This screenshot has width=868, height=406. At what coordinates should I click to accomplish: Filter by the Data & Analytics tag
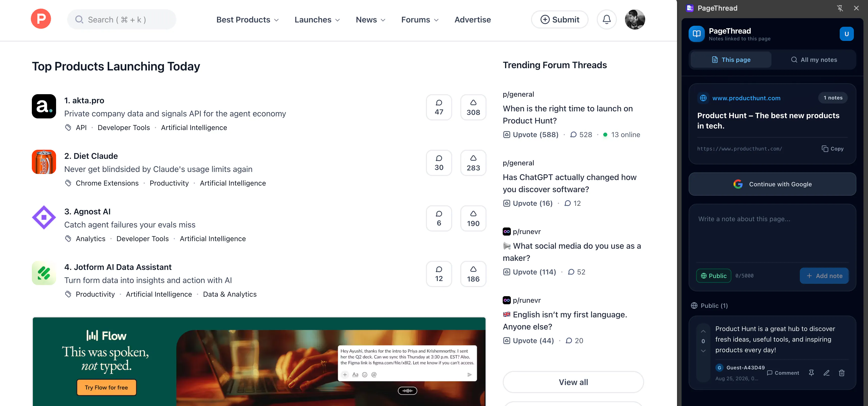pyautogui.click(x=230, y=294)
